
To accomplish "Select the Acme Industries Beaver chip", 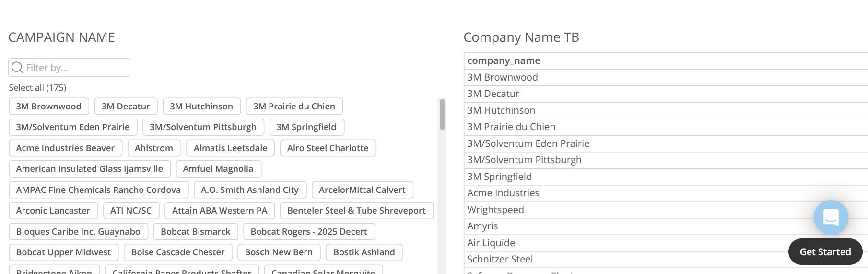I will click(x=65, y=148).
